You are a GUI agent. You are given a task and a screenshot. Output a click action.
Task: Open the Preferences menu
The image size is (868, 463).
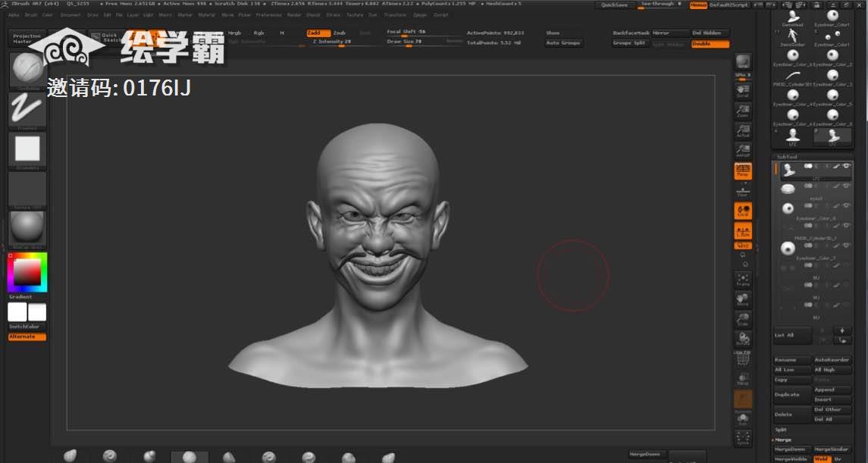pyautogui.click(x=268, y=15)
